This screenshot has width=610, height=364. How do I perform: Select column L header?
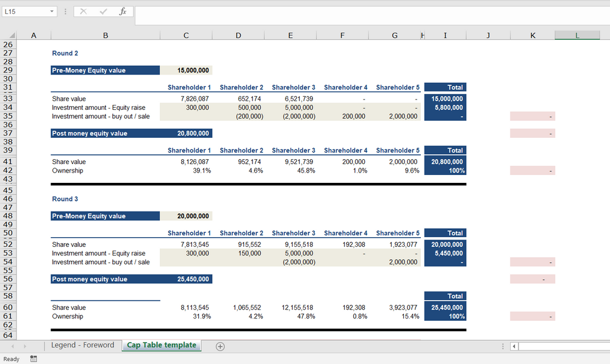coord(577,35)
